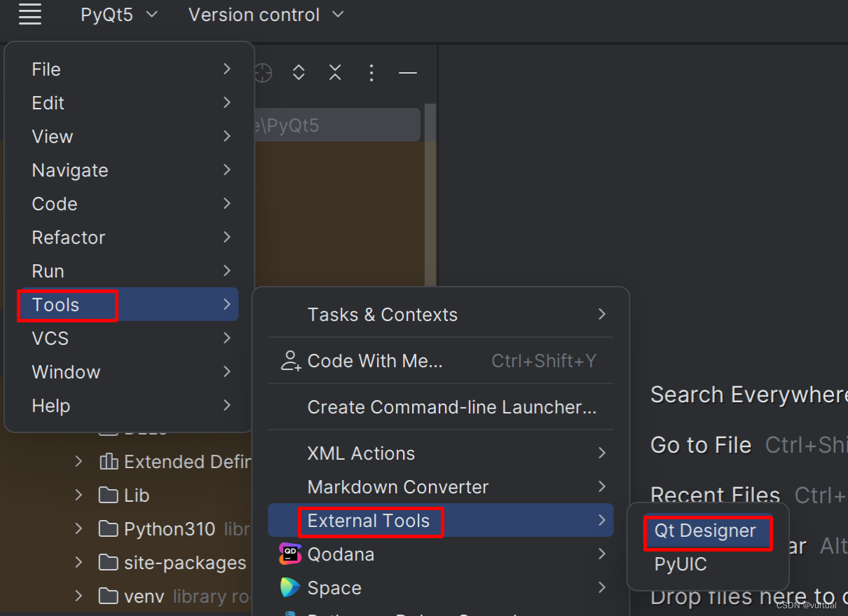Click the Collapse All icon in Project toolbar
The height and width of the screenshot is (616, 848).
(x=335, y=72)
